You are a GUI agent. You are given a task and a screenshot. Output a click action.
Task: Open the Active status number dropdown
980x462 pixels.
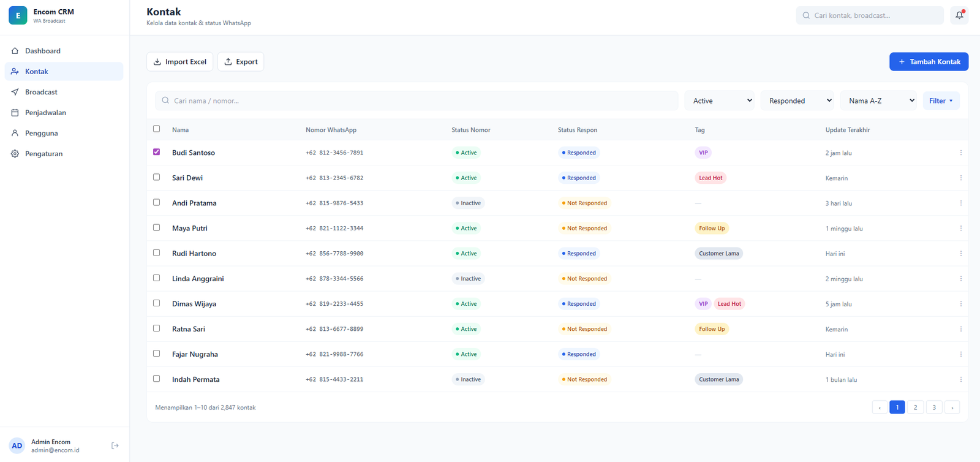pos(721,100)
